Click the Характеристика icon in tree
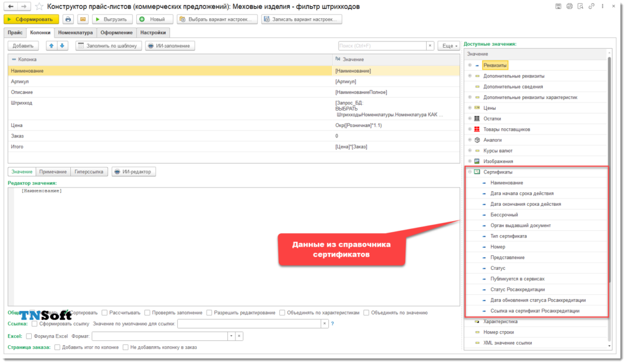The height and width of the screenshot is (364, 626). pos(477,321)
